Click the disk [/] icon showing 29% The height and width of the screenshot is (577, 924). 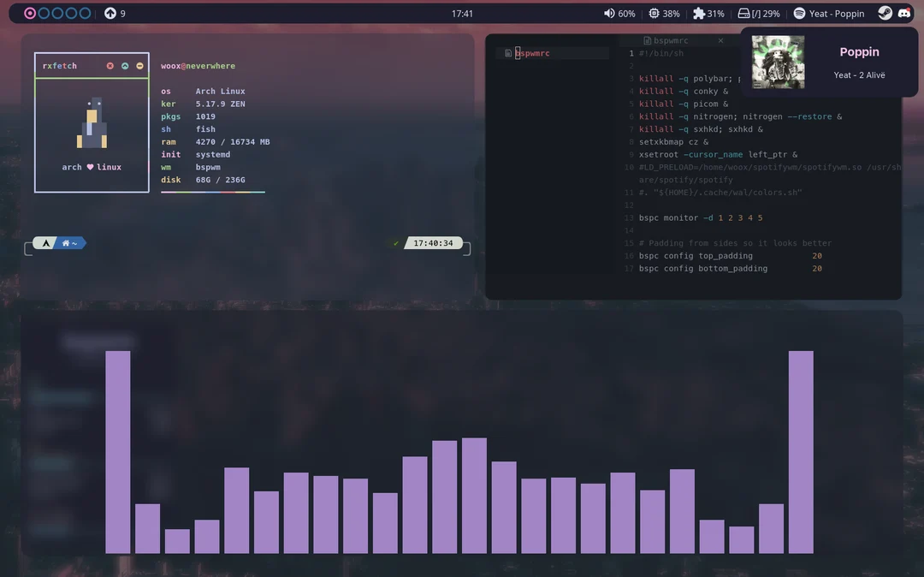[x=745, y=13]
